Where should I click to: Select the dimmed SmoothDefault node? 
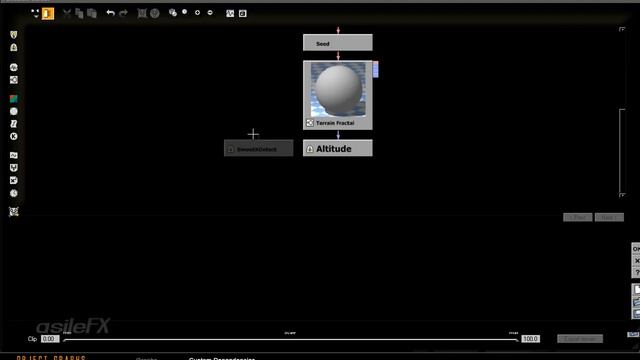coord(258,148)
